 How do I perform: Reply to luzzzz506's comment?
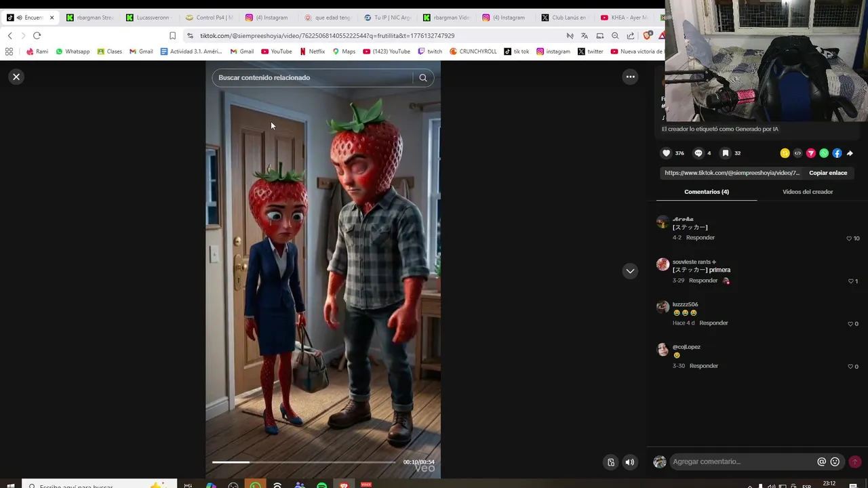[x=713, y=323]
